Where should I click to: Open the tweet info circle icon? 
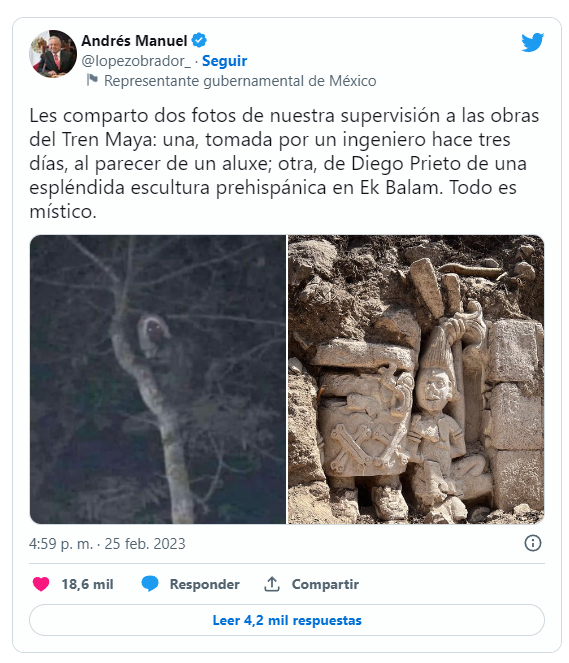click(x=533, y=543)
